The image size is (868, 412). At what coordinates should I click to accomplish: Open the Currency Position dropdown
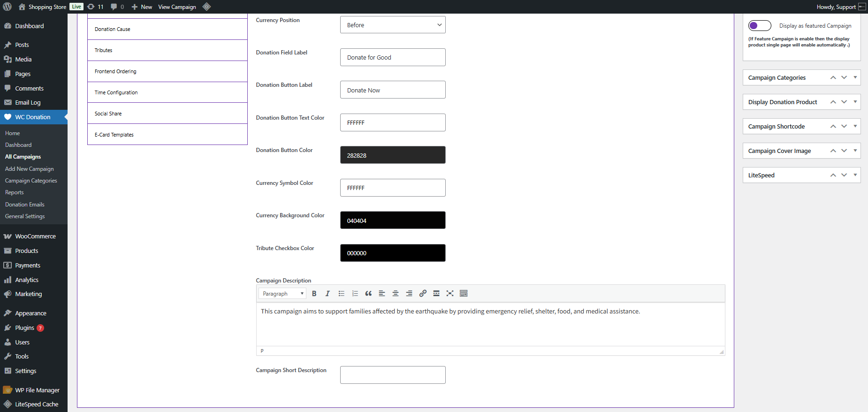click(x=392, y=25)
